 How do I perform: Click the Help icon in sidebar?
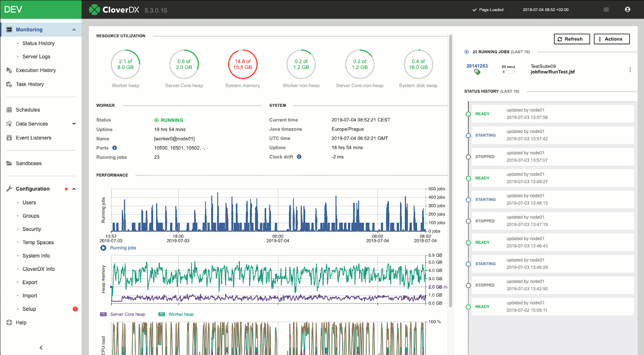pyautogui.click(x=9, y=322)
